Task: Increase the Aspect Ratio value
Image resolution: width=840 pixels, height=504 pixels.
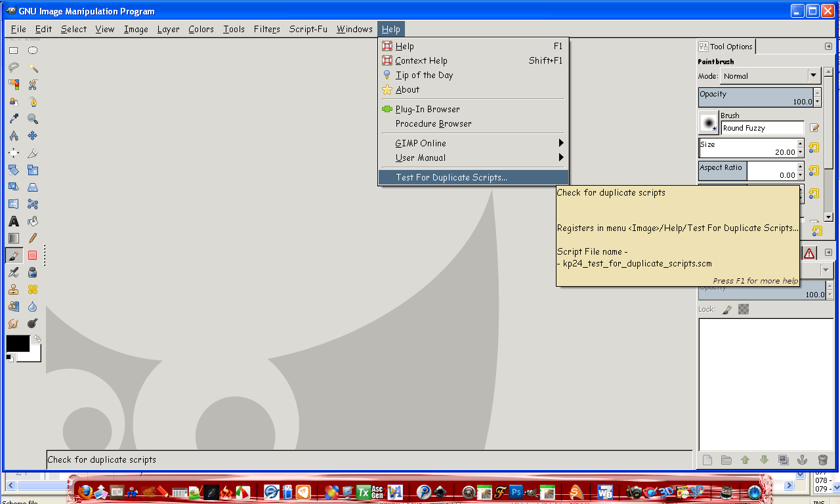Action: (800, 166)
